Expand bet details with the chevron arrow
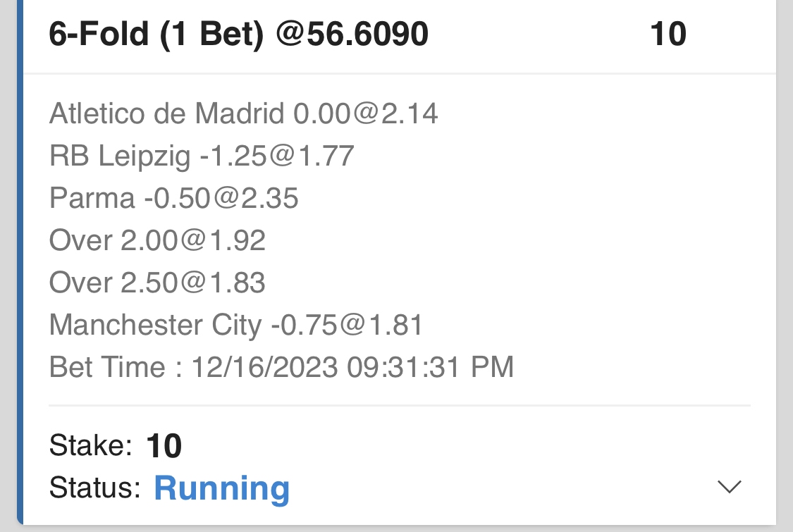The height and width of the screenshot is (532, 793). click(729, 487)
